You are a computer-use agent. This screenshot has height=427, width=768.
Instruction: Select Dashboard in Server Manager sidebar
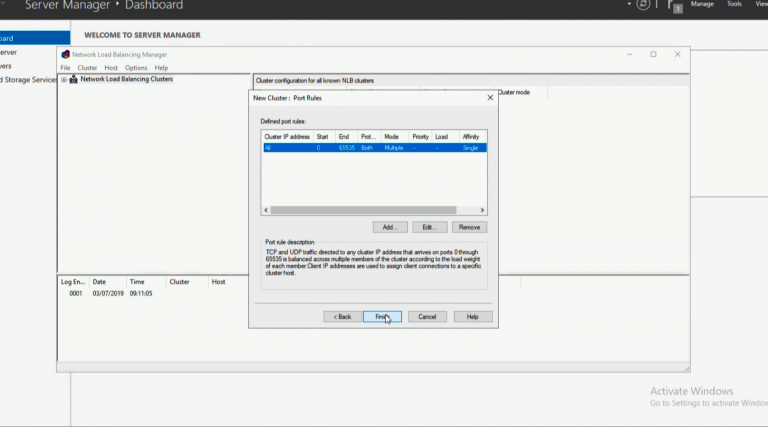[x=35, y=38]
